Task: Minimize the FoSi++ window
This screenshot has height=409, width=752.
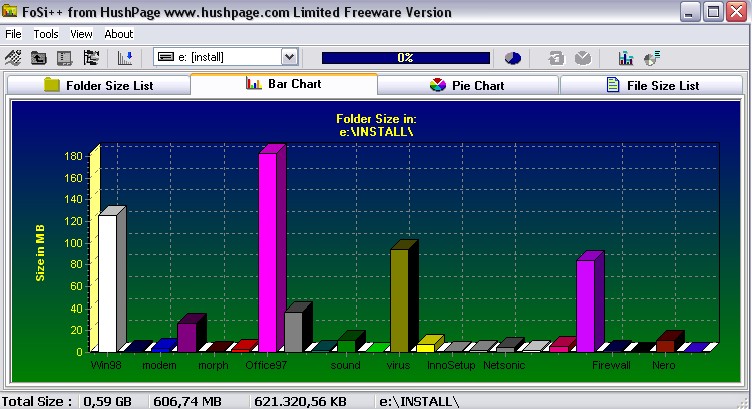Action: (x=690, y=12)
